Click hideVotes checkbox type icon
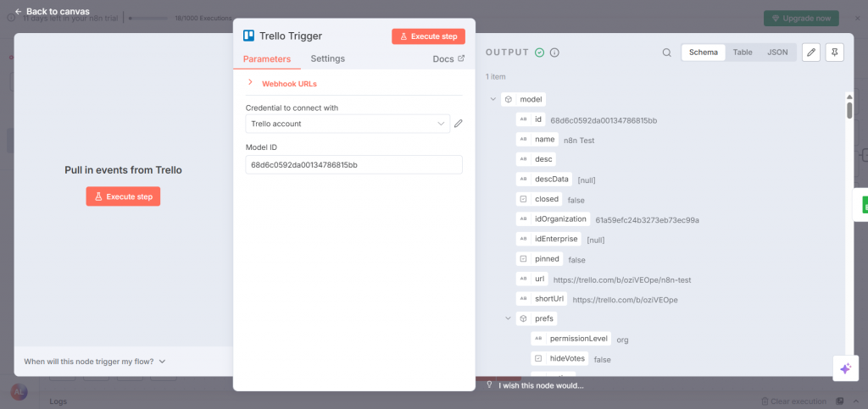This screenshot has width=868, height=409. tap(538, 359)
